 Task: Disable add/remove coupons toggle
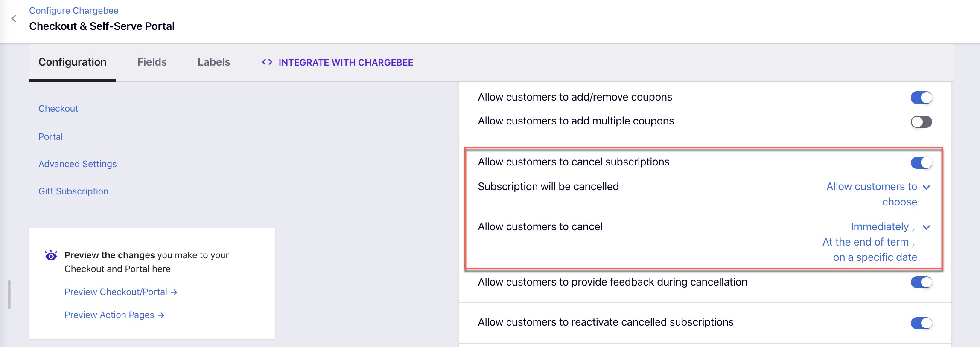coord(921,98)
